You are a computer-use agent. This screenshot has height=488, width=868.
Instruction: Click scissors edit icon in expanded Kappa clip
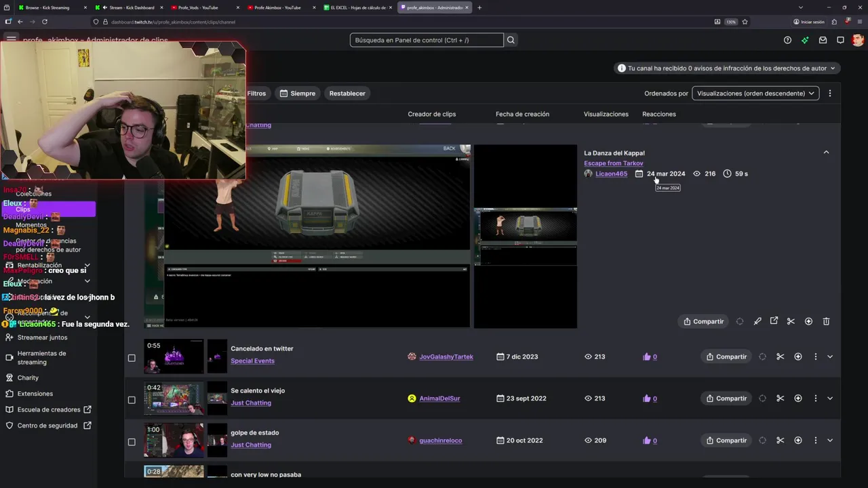point(791,321)
